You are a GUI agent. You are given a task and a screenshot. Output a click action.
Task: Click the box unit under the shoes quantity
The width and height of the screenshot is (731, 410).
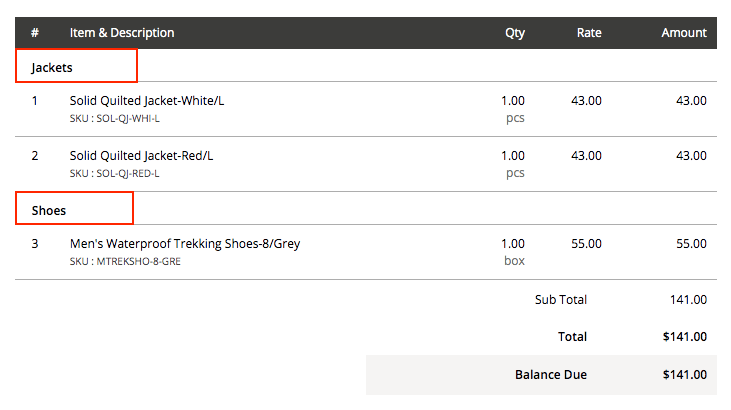pos(514,261)
